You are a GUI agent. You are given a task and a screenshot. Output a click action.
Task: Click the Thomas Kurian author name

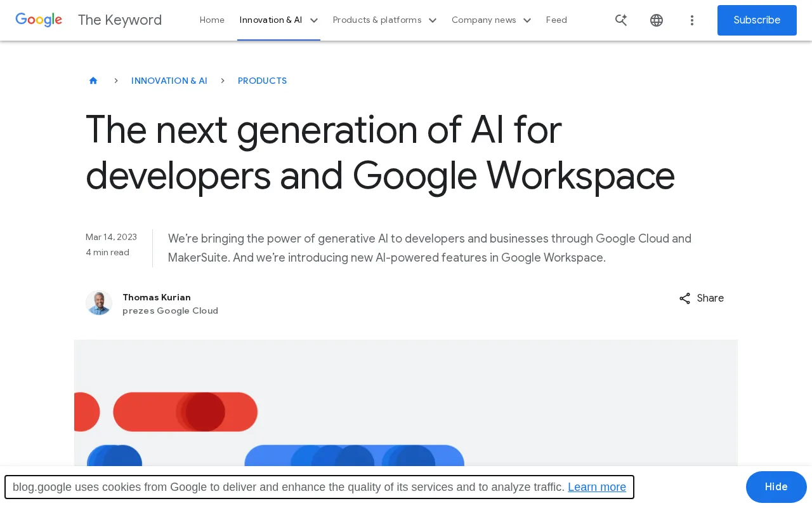click(157, 297)
